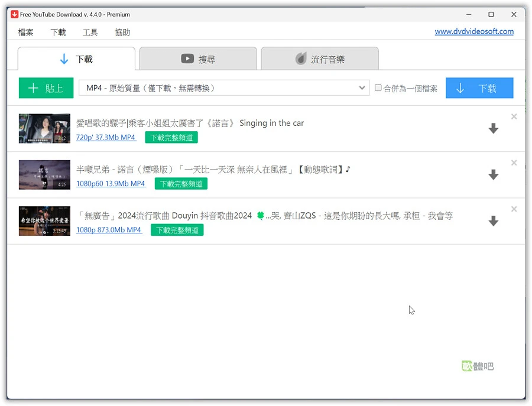Click the title 愛唱歌的騾子 Singing in the car

pos(190,123)
